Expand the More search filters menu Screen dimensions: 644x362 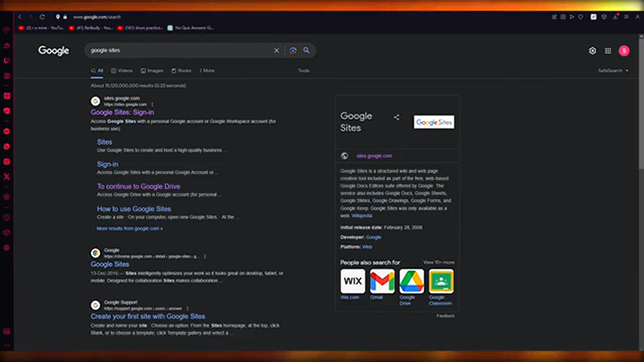[207, 70]
